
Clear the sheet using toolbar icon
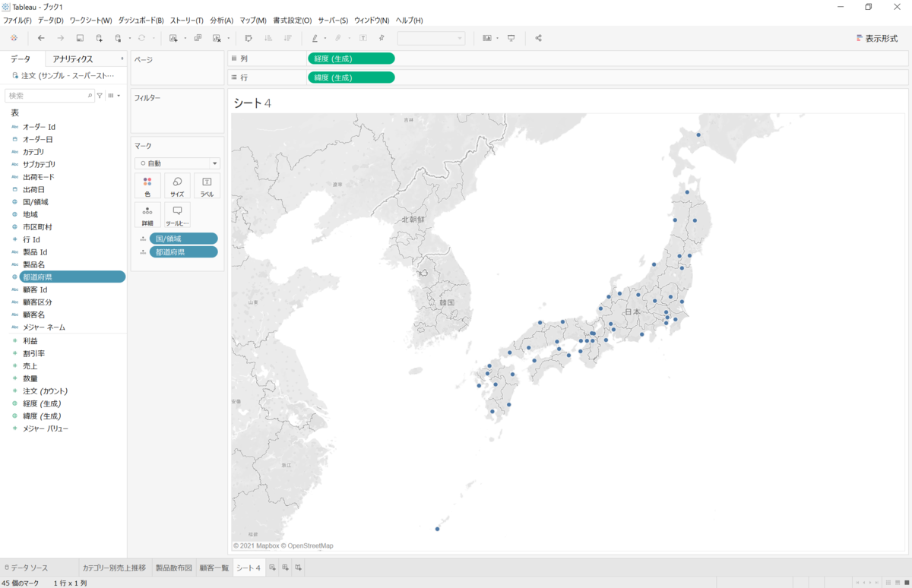tap(217, 38)
